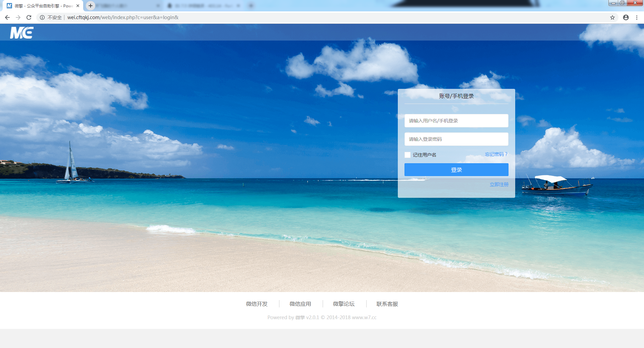Go to 微擎论坛 footer link
Screen dimensions: 644x348
click(x=343, y=304)
